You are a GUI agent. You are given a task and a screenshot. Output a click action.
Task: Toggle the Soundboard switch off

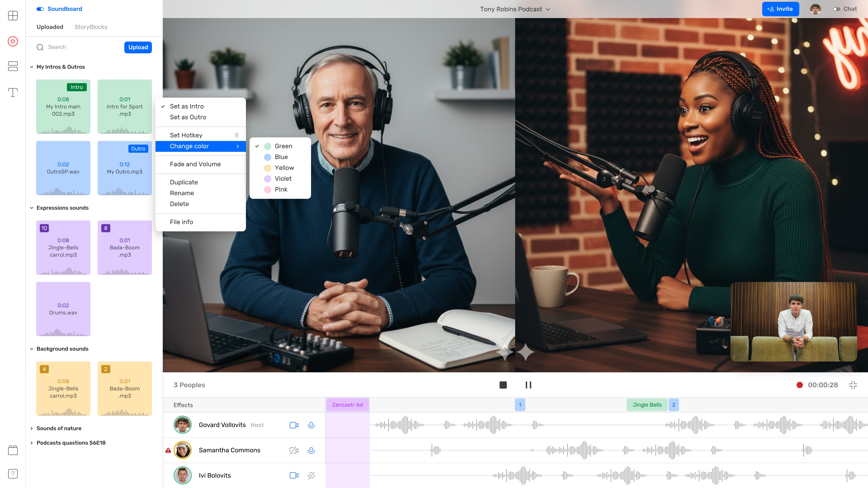[40, 9]
